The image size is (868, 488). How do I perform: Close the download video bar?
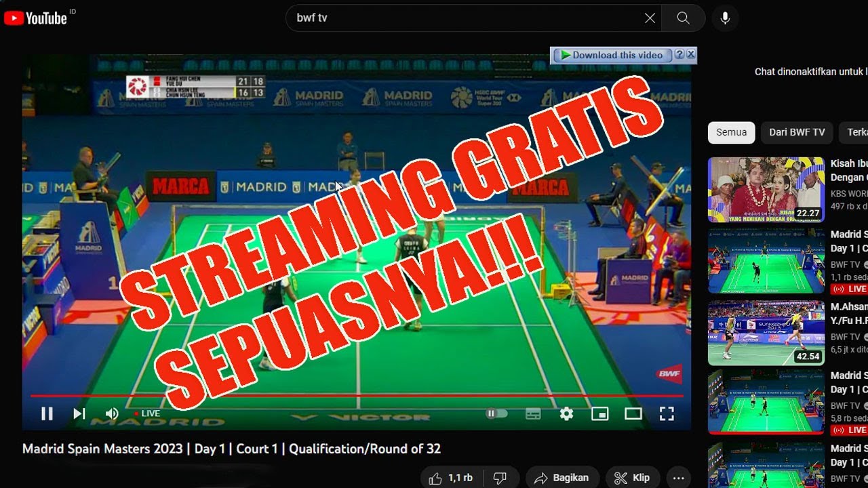point(691,55)
